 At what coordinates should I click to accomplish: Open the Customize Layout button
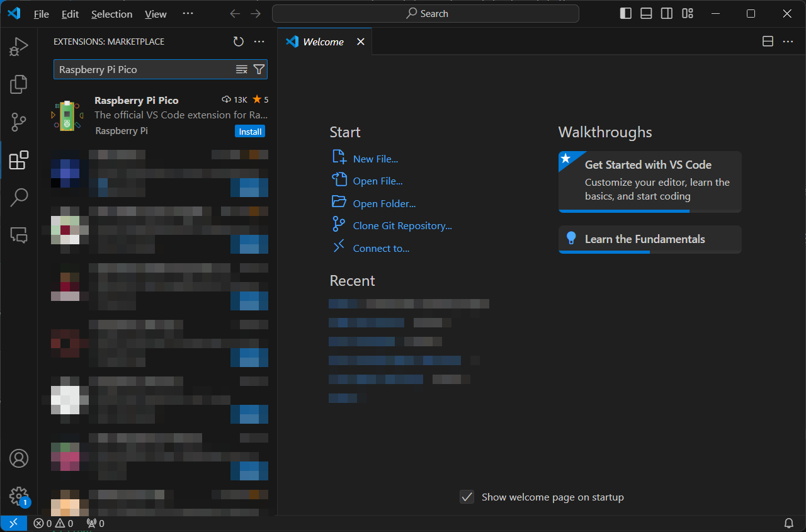688,14
